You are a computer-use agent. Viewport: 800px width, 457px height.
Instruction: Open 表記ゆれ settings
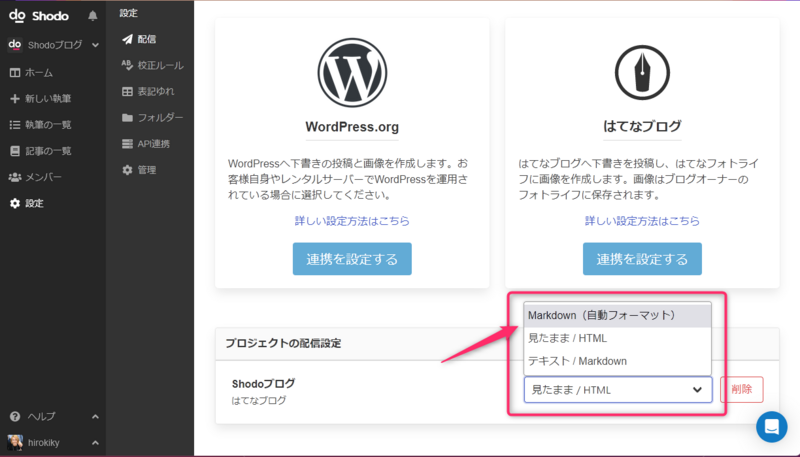(x=156, y=91)
